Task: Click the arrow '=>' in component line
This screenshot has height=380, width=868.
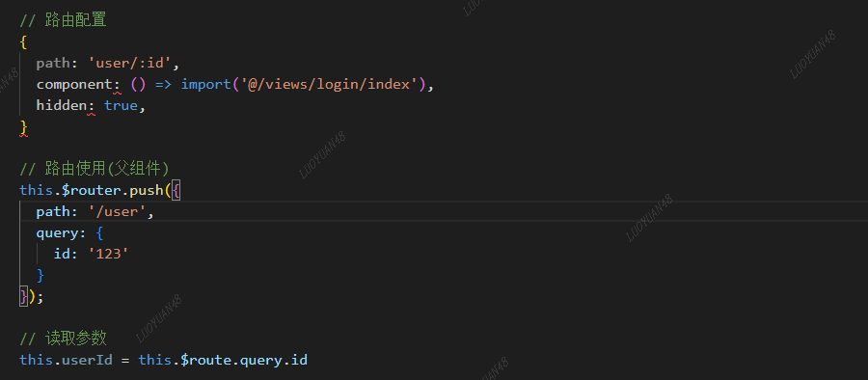Action: (x=164, y=84)
